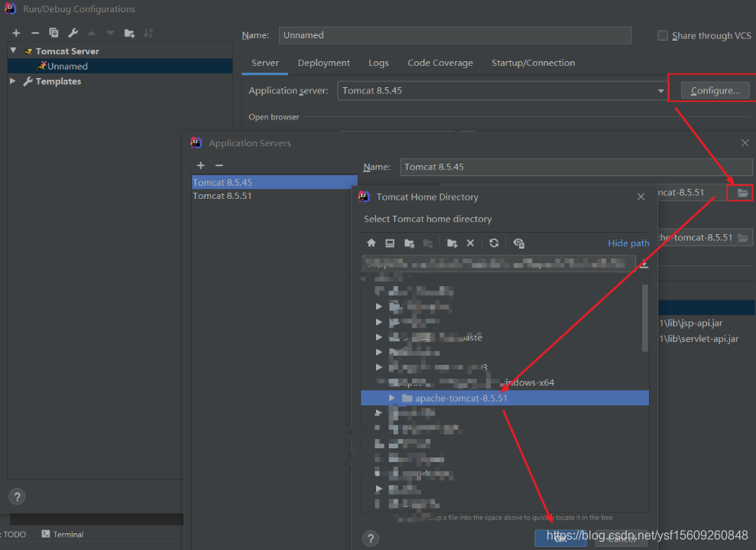756x550 pixels.
Task: Go to module directory folder icon
Action: (427, 243)
